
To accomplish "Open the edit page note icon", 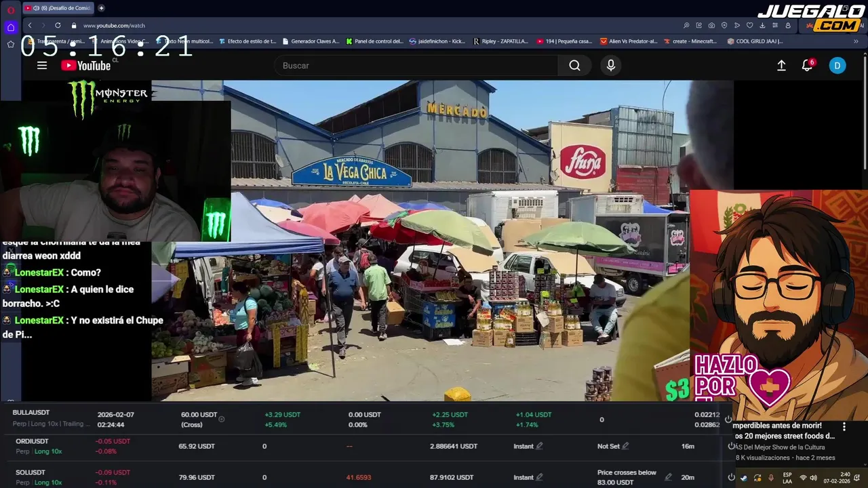I will tap(698, 26).
